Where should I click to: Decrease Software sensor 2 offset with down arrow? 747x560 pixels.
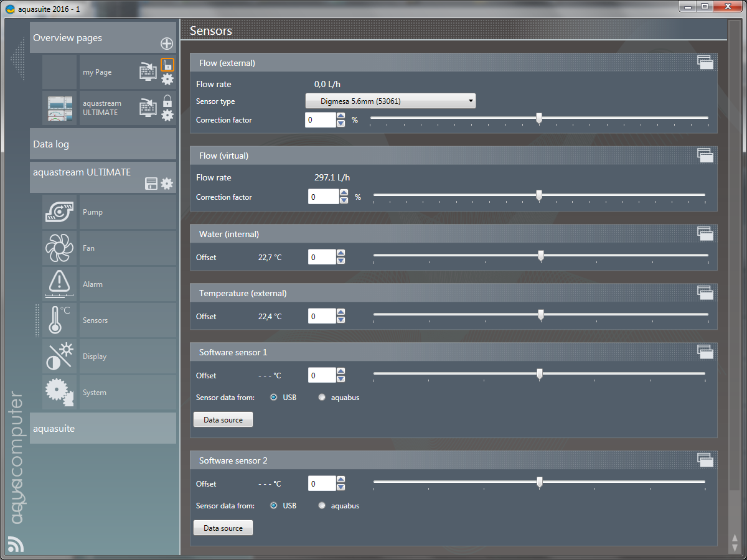[x=341, y=487]
